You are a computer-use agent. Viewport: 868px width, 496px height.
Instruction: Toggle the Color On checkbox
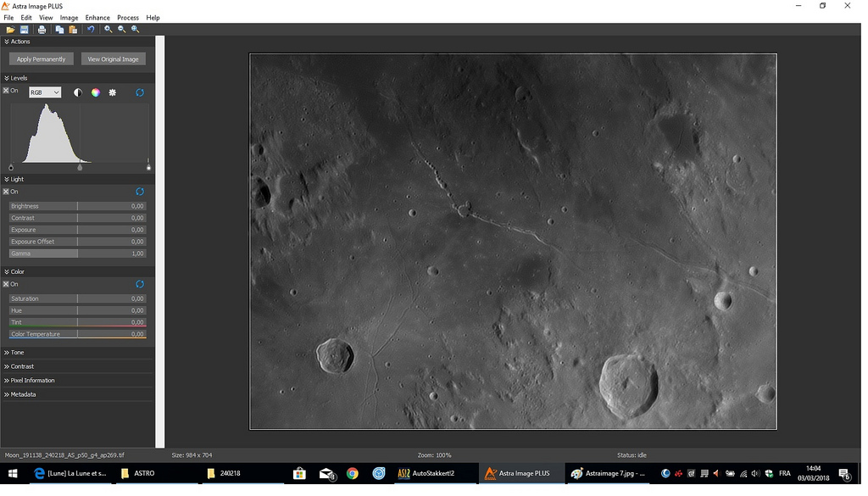(6, 284)
